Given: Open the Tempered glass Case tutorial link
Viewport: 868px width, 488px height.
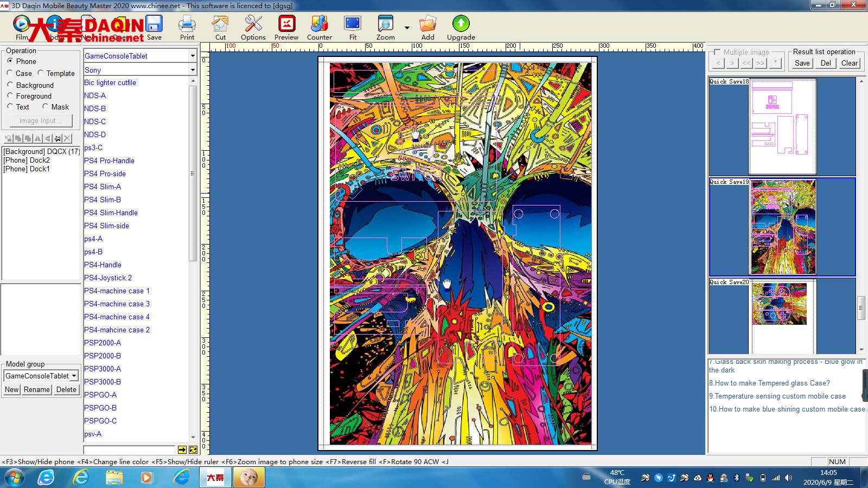Looking at the screenshot, I should coord(769,383).
